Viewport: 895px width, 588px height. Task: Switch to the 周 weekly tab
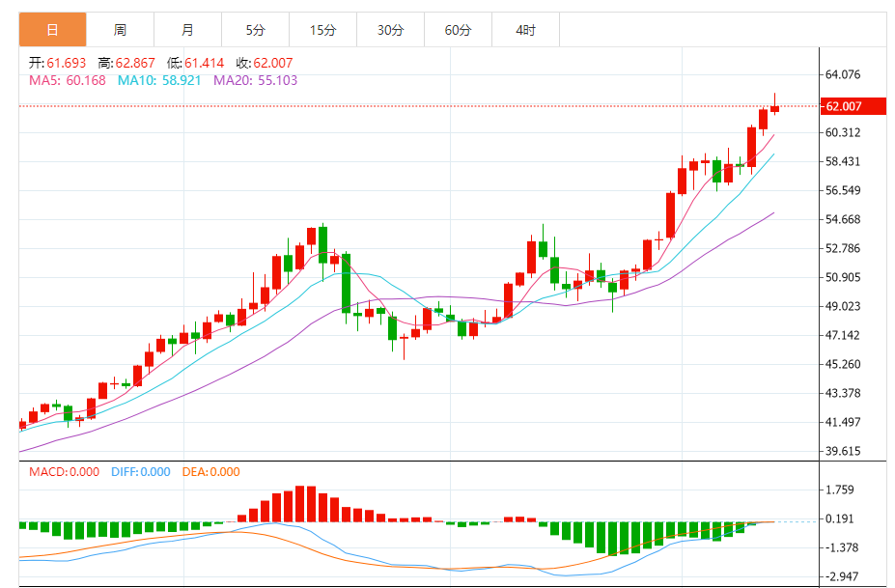120,30
